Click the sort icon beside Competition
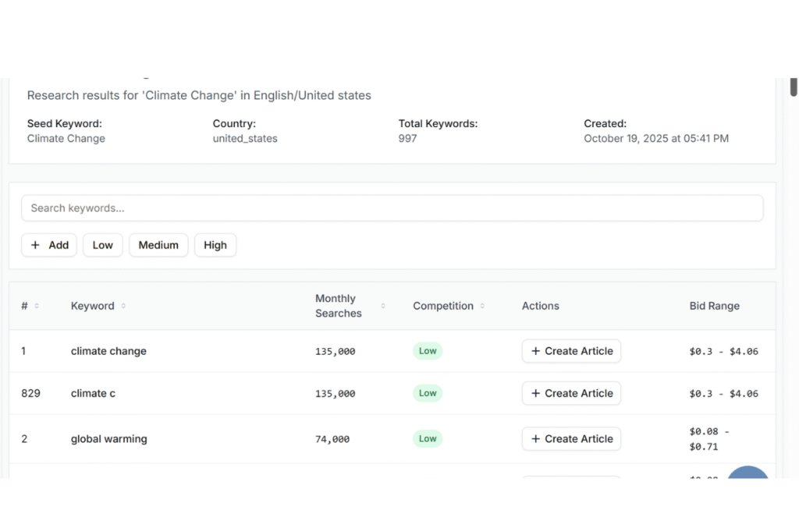The width and height of the screenshot is (799, 532). click(484, 306)
